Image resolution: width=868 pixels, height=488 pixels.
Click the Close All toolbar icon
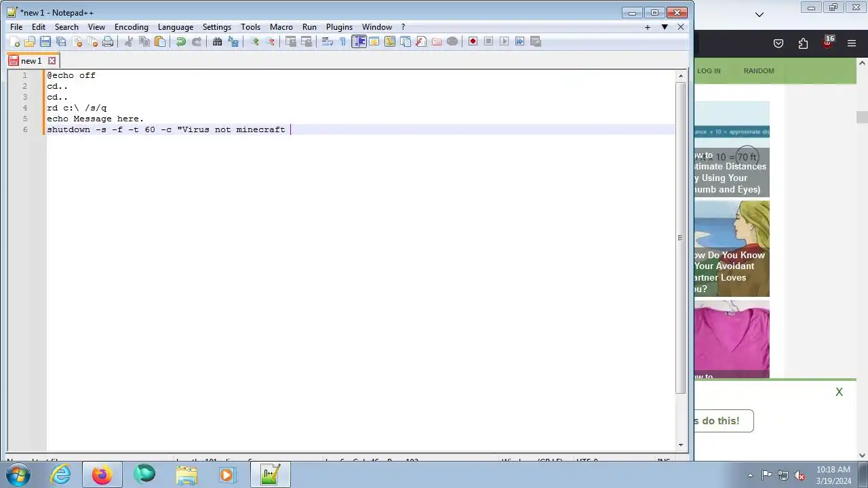coord(92,41)
